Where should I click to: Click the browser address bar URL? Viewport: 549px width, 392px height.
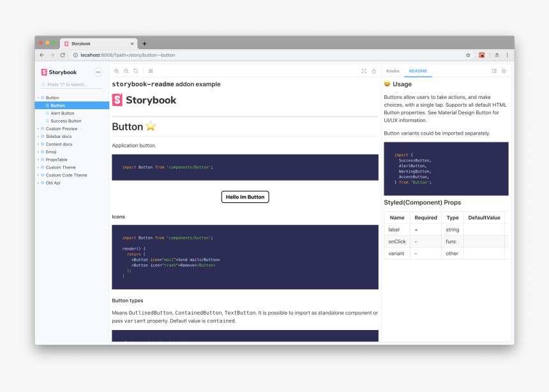tap(128, 55)
